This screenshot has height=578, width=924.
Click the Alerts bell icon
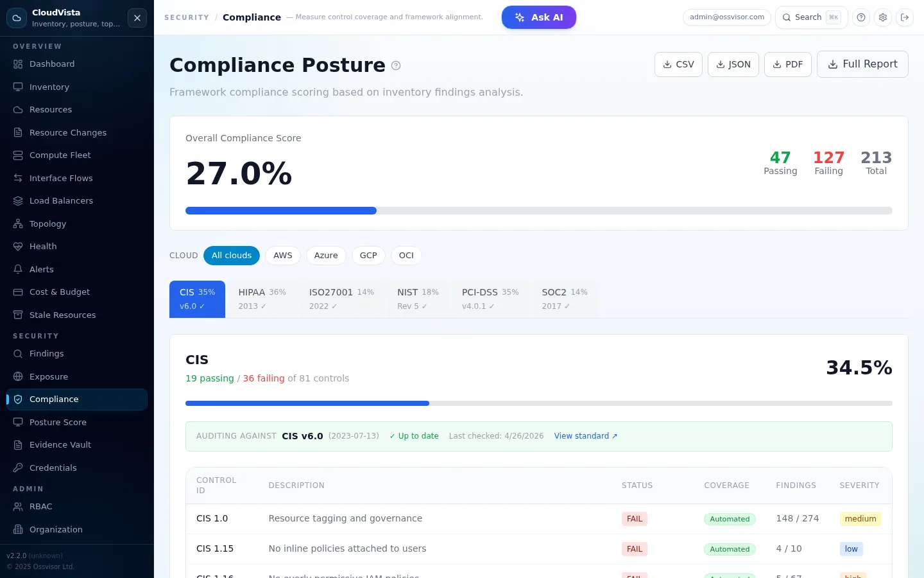18,269
